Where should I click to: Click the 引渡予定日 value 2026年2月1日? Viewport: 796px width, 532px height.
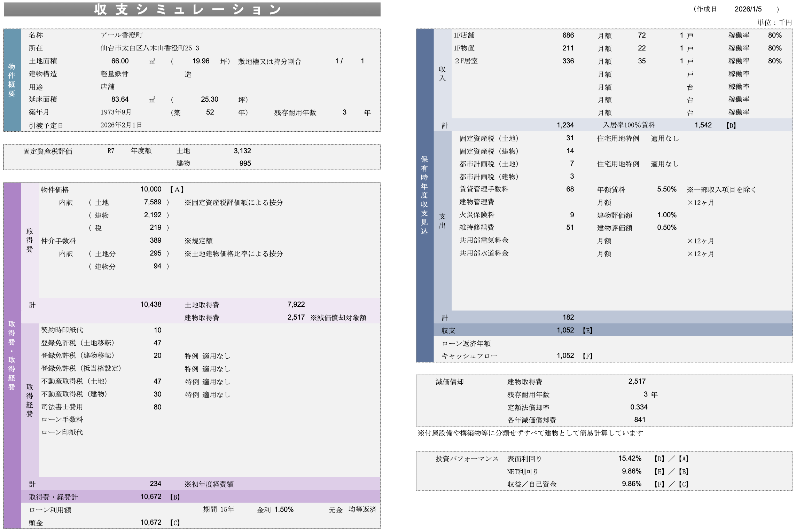pyautogui.click(x=121, y=125)
